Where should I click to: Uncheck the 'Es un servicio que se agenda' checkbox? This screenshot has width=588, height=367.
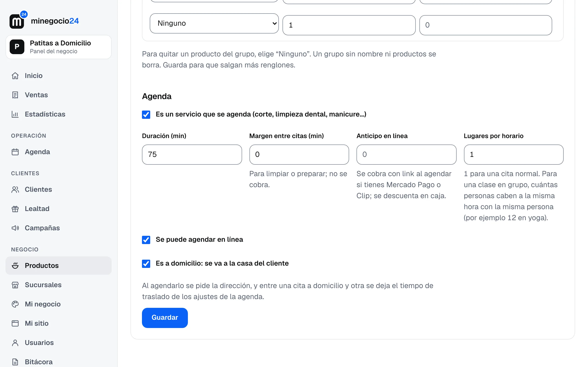coord(146,114)
